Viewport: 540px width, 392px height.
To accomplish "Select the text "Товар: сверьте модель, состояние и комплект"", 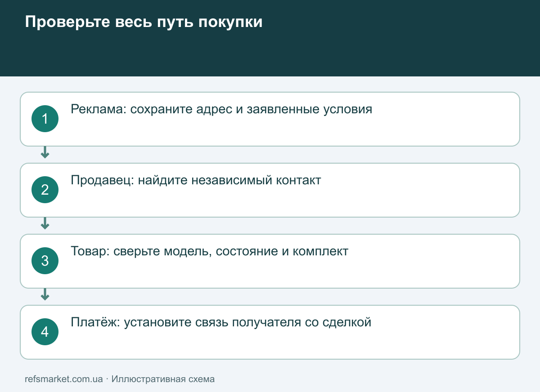I will coord(210,251).
